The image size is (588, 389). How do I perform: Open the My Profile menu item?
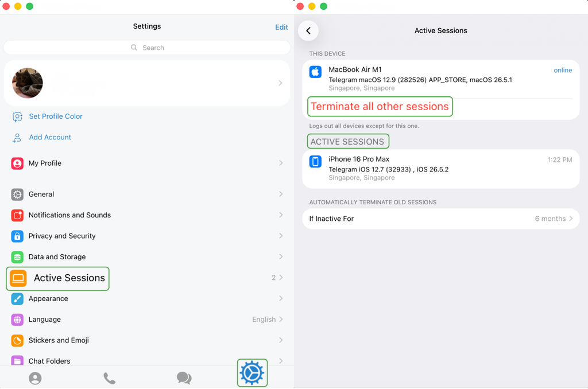click(147, 163)
